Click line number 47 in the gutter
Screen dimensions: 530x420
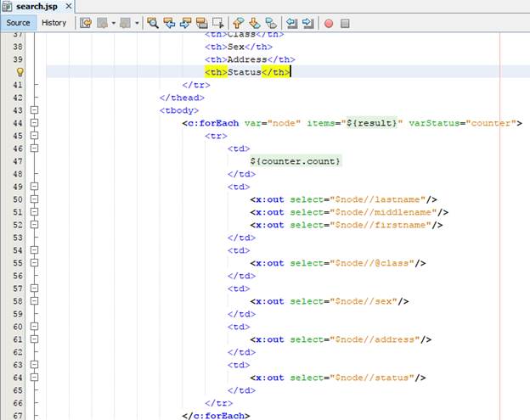(18, 161)
